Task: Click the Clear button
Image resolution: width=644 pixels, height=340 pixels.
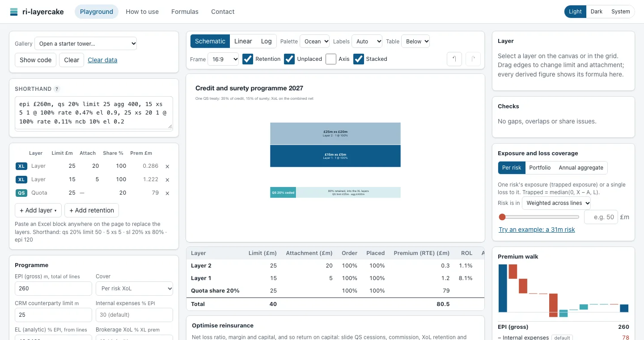Action: click(x=72, y=60)
